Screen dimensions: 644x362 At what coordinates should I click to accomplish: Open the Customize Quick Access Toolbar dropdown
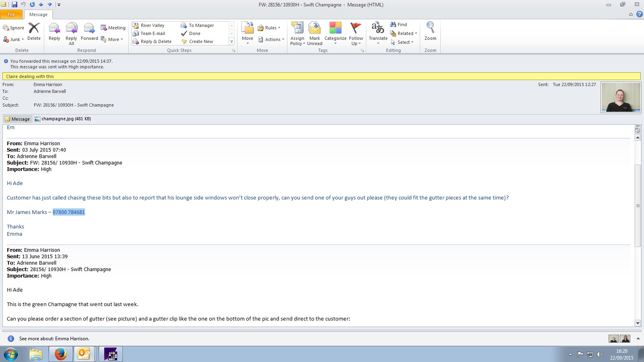point(59,5)
